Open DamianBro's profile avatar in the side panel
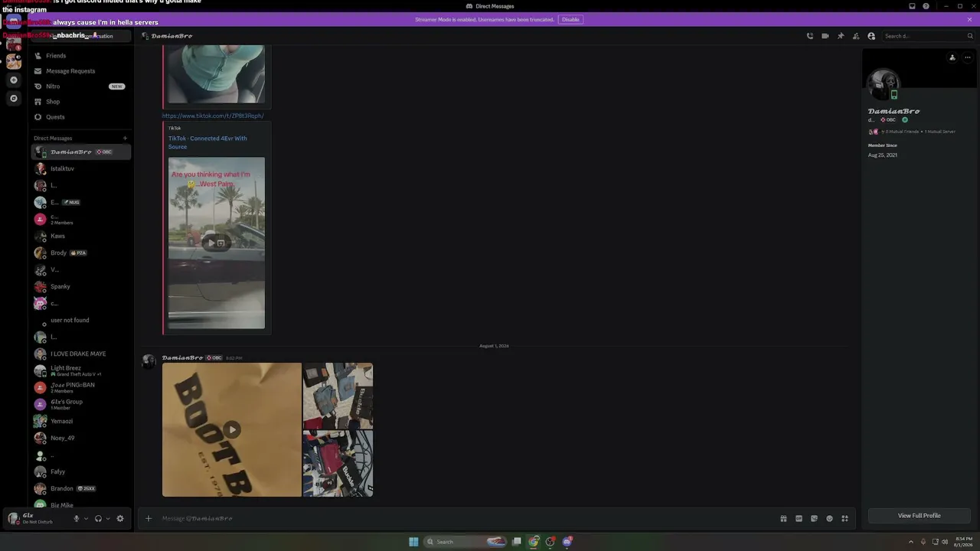Screen dimensions: 980x551 pyautogui.click(x=884, y=83)
